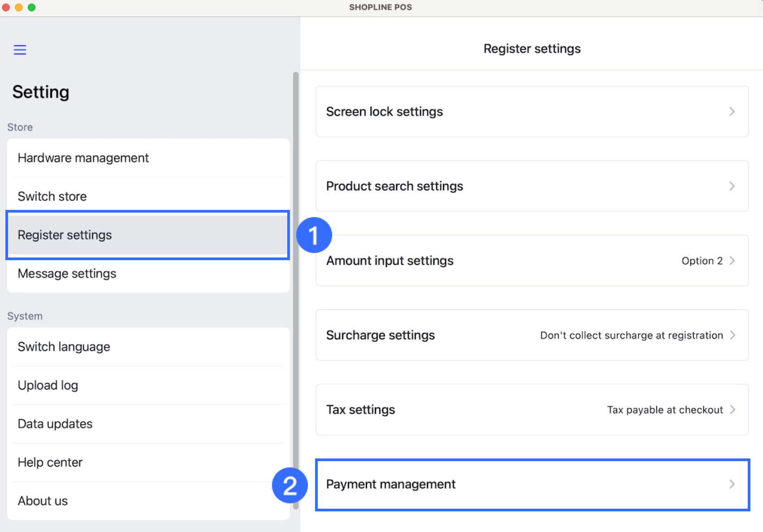Select Switch store option
763x532 pixels.
click(x=52, y=196)
